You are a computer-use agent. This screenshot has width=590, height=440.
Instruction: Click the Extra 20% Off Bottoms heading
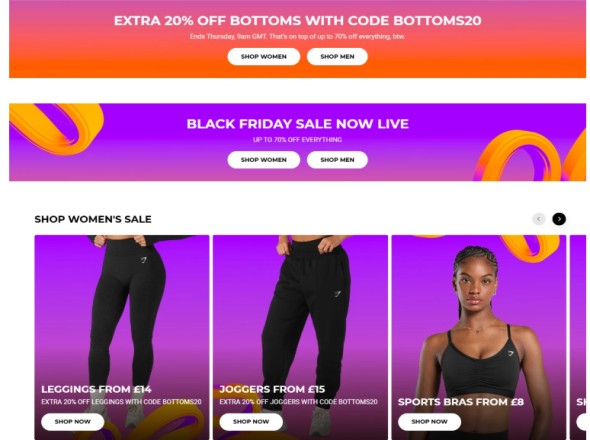297,21
